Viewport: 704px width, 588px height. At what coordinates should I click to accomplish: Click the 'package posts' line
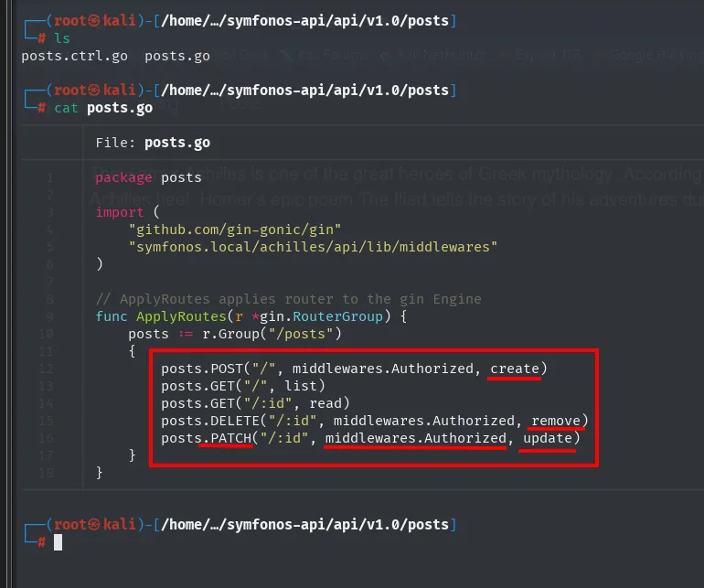[148, 178]
